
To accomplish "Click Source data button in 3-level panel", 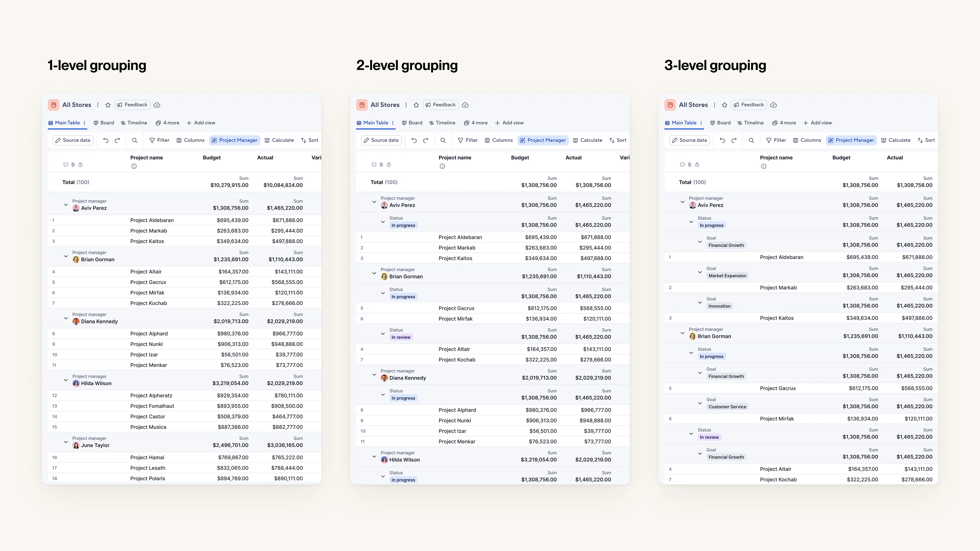I will (689, 140).
